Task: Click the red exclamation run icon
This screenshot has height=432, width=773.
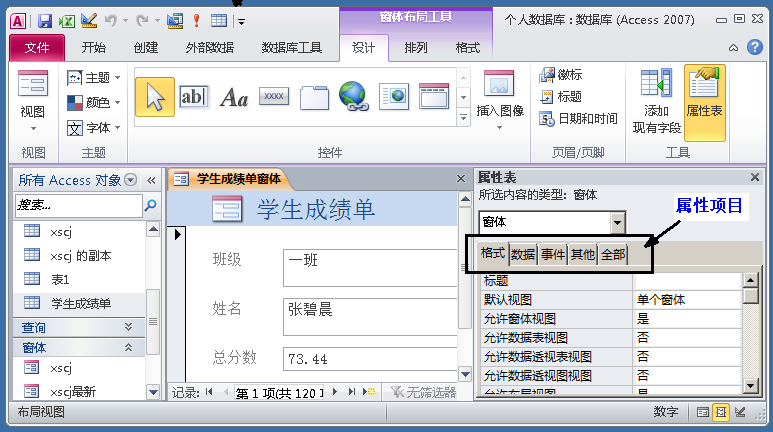Action: click(x=196, y=21)
